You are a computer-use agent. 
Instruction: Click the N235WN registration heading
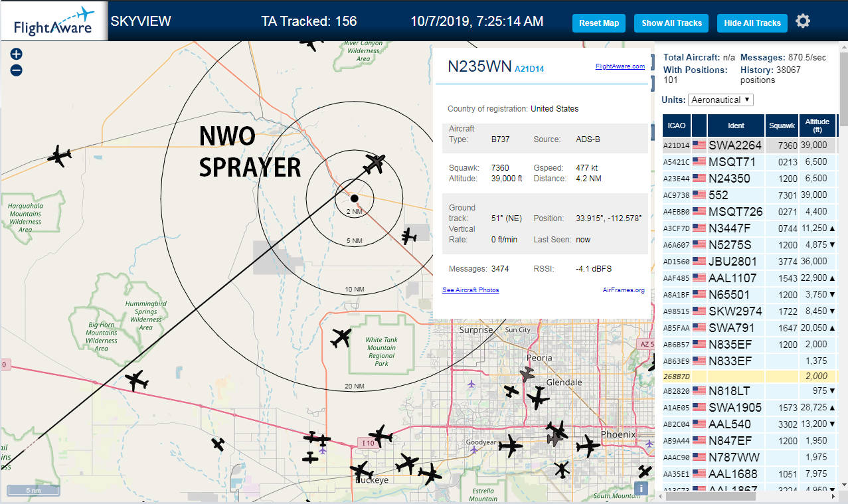pos(479,66)
